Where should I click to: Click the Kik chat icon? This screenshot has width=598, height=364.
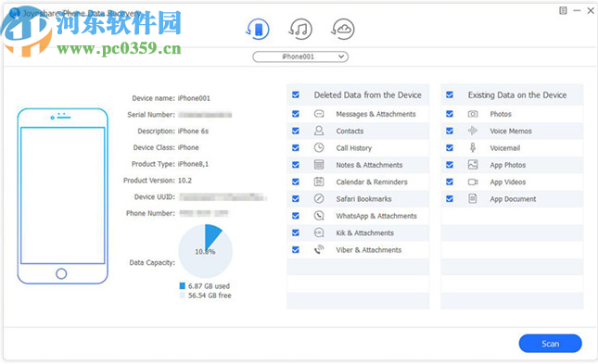tap(319, 232)
